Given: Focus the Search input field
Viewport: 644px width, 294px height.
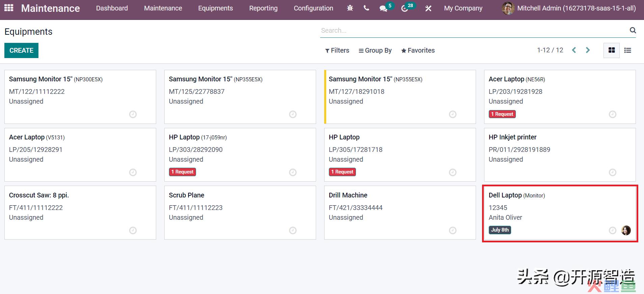Looking at the screenshot, I should tap(474, 30).
